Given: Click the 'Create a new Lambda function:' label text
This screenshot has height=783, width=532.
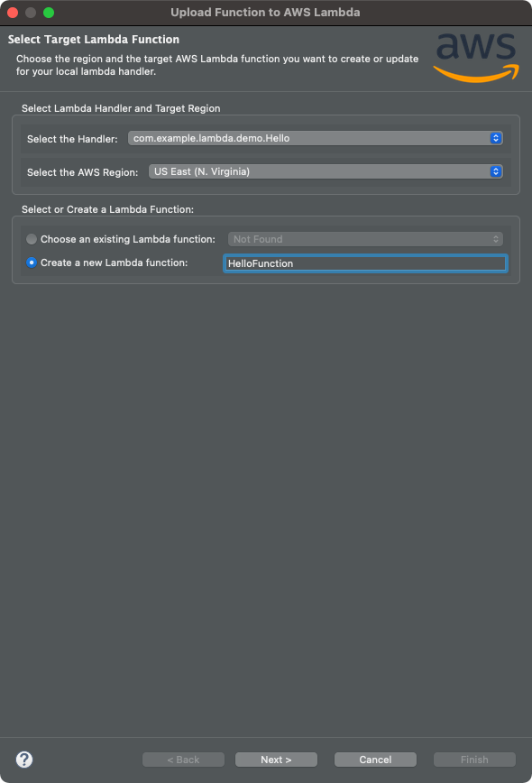Looking at the screenshot, I should pyautogui.click(x=115, y=263).
